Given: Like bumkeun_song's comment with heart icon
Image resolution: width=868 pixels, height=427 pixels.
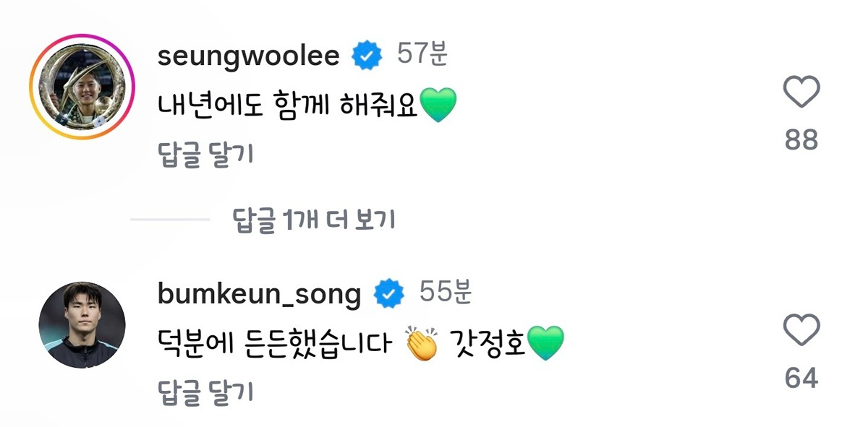Looking at the screenshot, I should pos(801,331).
